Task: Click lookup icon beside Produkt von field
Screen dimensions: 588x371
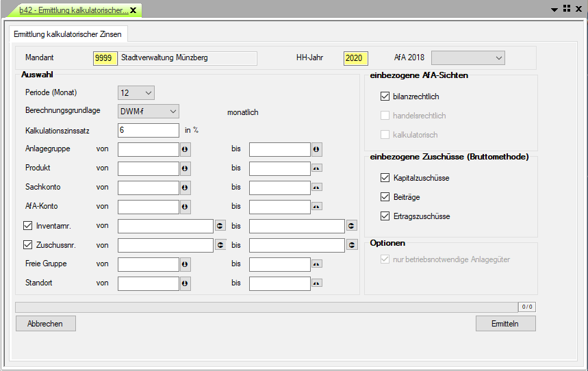Action: [185, 168]
